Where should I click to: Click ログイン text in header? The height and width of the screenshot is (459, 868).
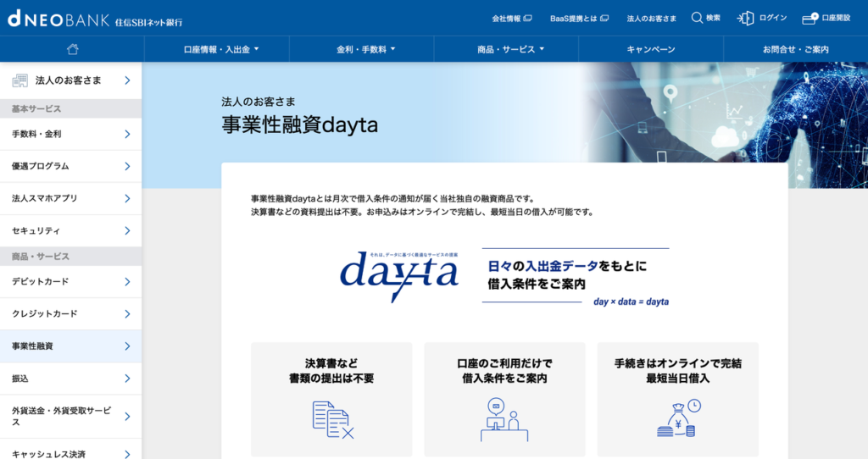773,18
